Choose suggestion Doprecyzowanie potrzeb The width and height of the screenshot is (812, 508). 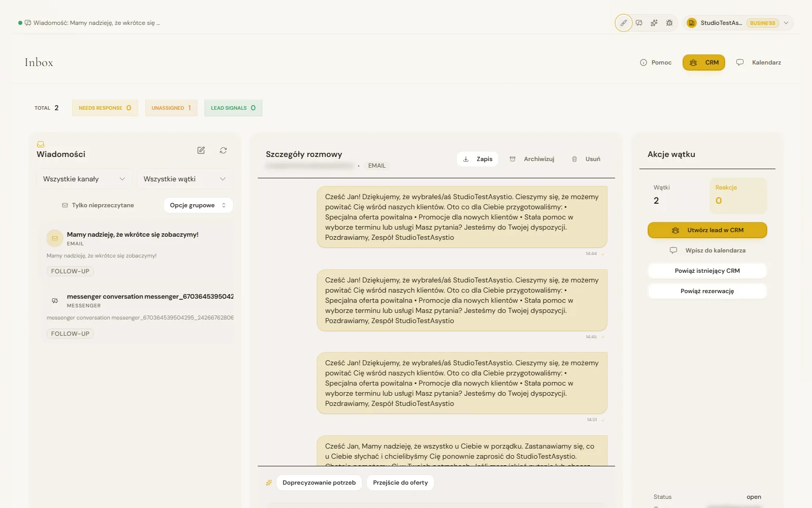pyautogui.click(x=319, y=483)
